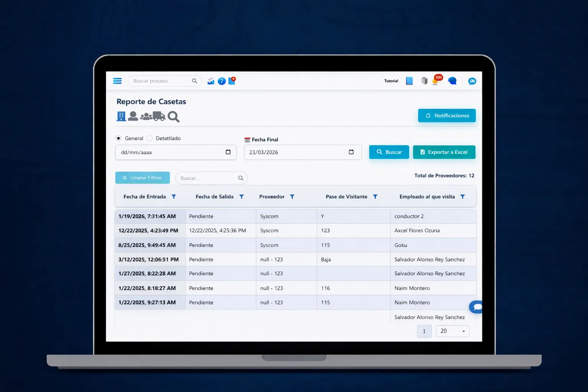Open the hamburger menu
Viewport: 588px width, 392px height.
click(117, 81)
